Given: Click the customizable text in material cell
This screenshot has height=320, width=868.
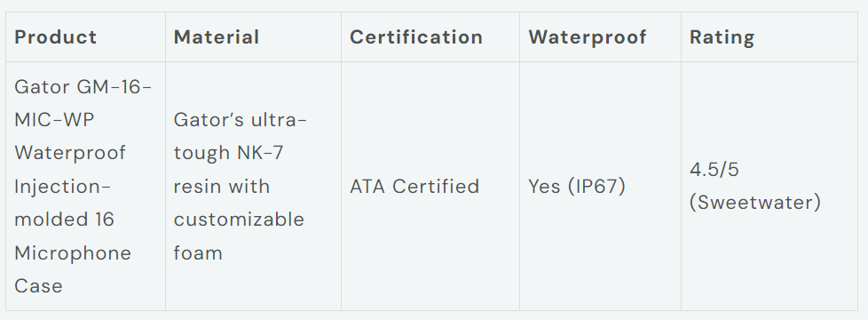Looking at the screenshot, I should [239, 219].
